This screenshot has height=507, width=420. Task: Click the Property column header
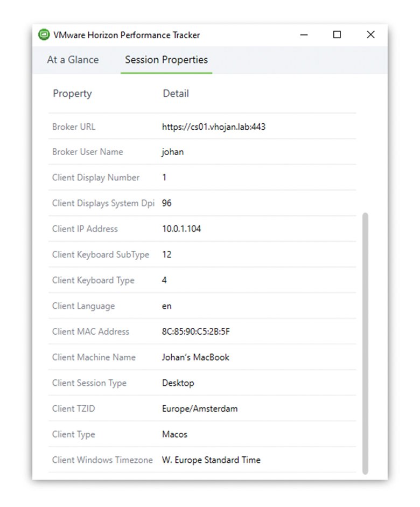pyautogui.click(x=72, y=94)
